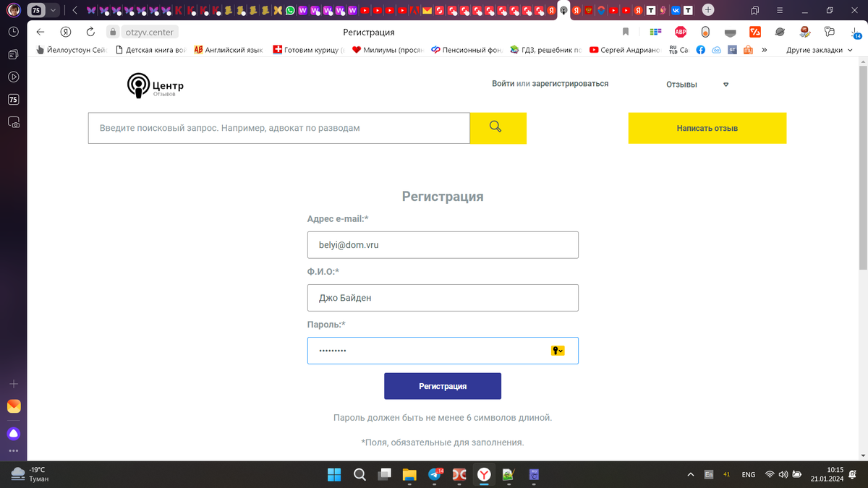Viewport: 868px width, 488px height.
Task: Switch the ENG input language indicator
Action: point(749,474)
